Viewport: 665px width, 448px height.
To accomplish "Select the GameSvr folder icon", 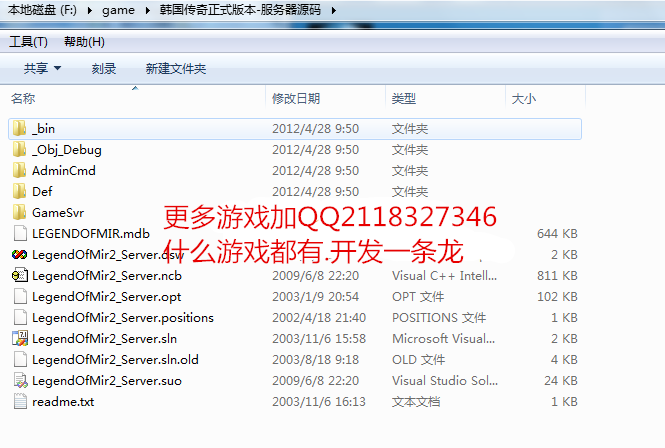I will pos(20,213).
